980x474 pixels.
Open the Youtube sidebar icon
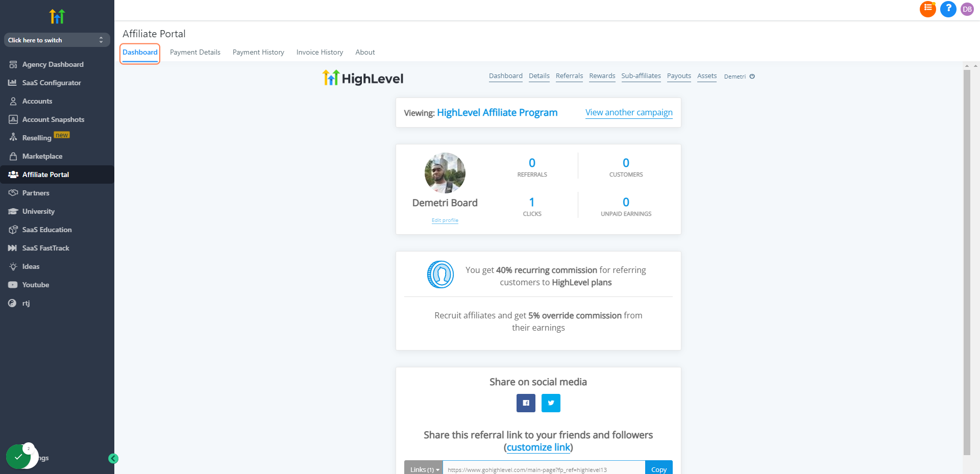point(13,285)
